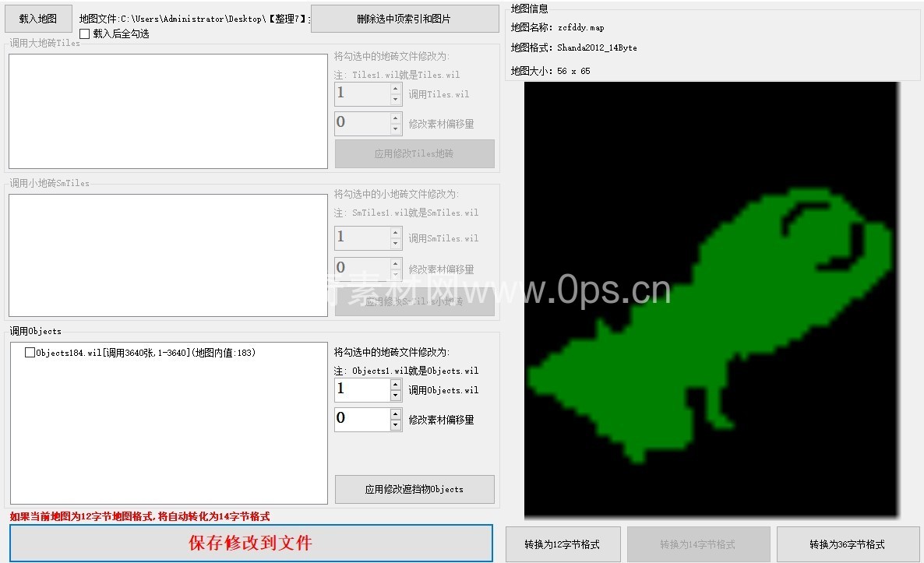Click inside the 调用小地砖SmTiles list box
The height and width of the screenshot is (563, 924).
(168, 255)
